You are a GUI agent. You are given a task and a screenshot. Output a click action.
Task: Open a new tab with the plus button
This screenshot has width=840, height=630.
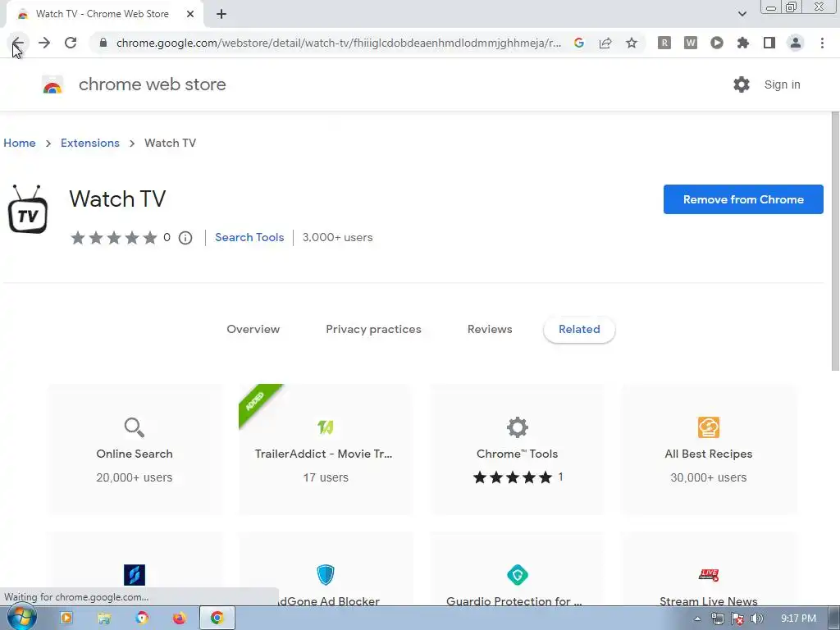221,14
